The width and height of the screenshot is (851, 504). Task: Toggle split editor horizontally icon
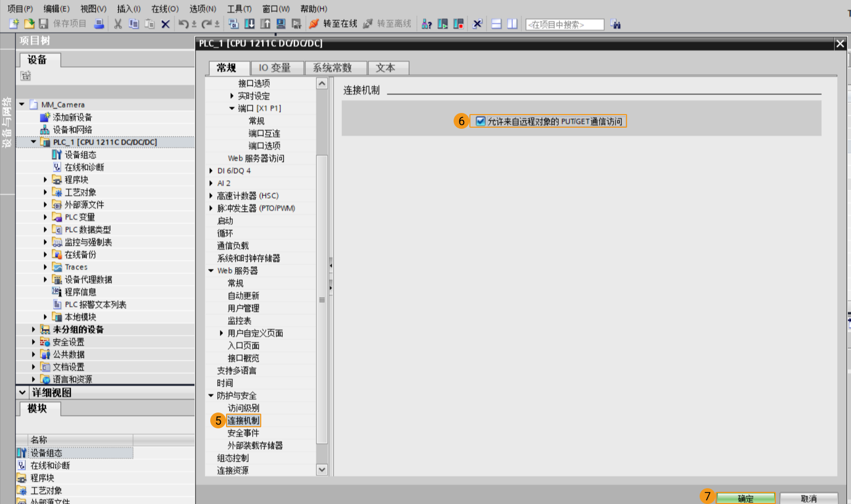(x=496, y=24)
